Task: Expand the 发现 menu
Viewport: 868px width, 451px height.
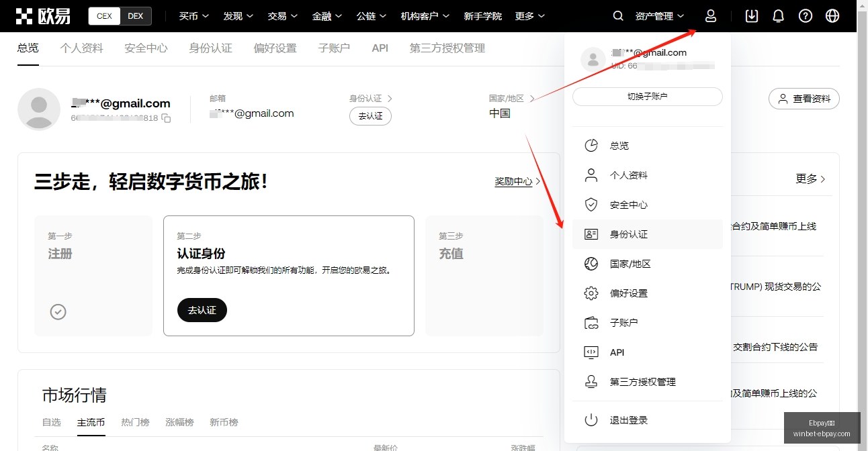Action: [238, 16]
